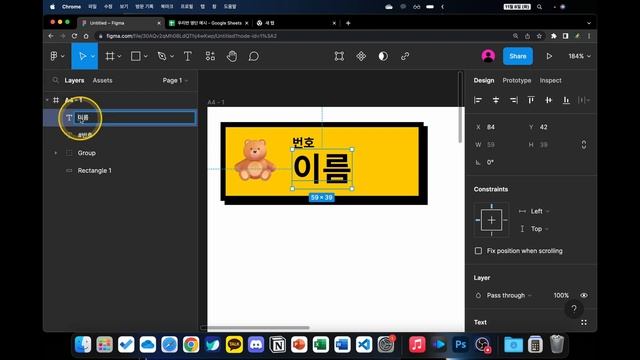Open the Left horizontal constraint dropdown
640x360 pixels.
(539, 211)
